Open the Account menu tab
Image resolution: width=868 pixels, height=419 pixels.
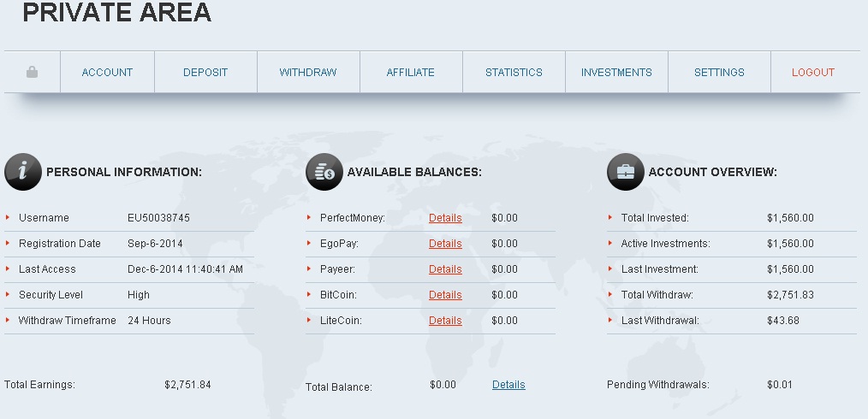pyautogui.click(x=107, y=73)
